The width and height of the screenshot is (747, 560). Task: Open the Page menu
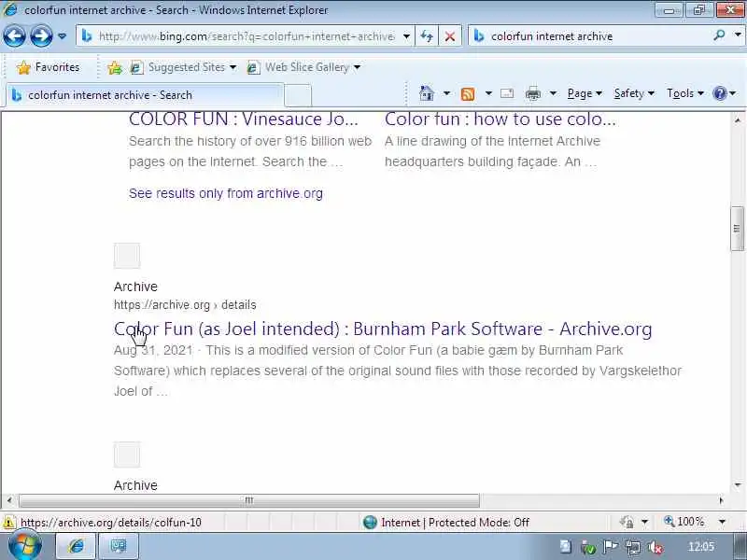tap(585, 93)
